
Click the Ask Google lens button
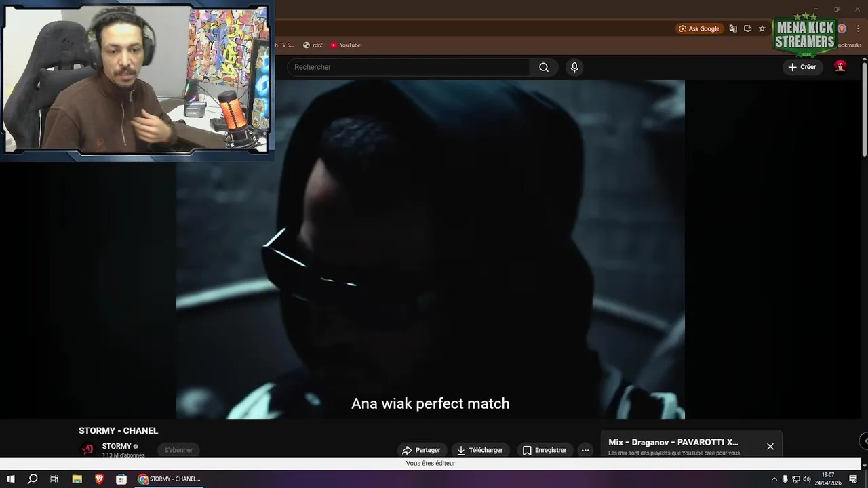tap(699, 28)
